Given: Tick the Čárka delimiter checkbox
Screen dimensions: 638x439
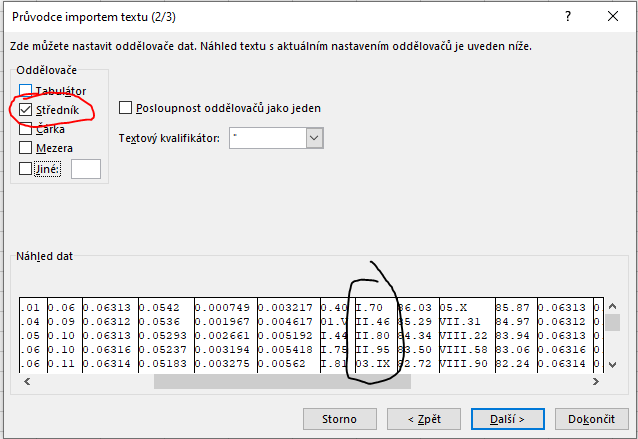Looking at the screenshot, I should tap(25, 129).
